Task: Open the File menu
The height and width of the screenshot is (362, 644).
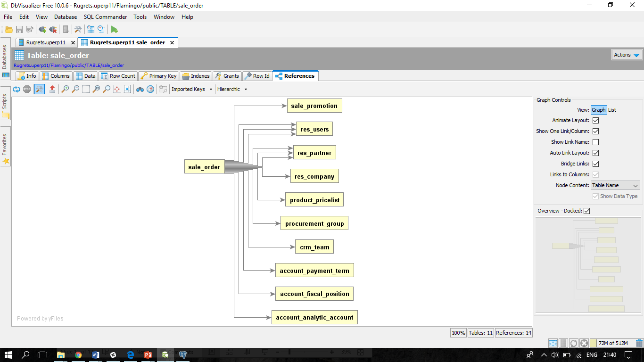Action: 8,17
